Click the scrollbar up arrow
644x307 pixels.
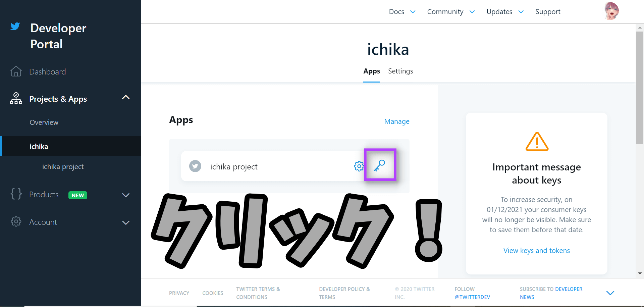(x=640, y=28)
